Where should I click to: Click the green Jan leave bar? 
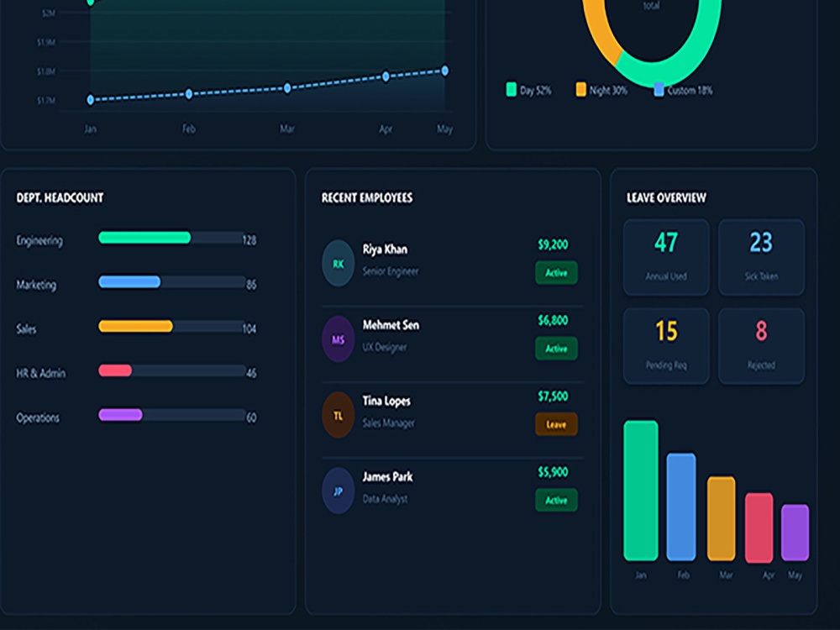(x=641, y=491)
